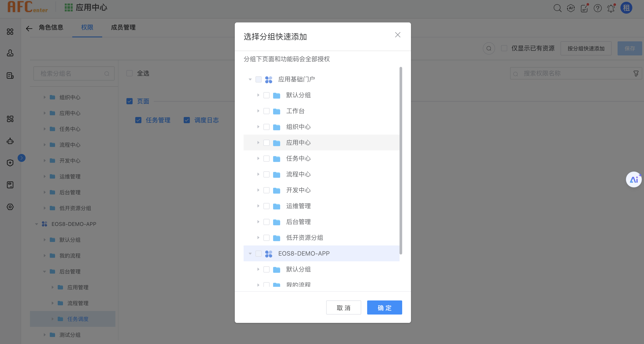Collapse the 应用基础门户 tree node
The image size is (644, 344).
[x=250, y=79]
